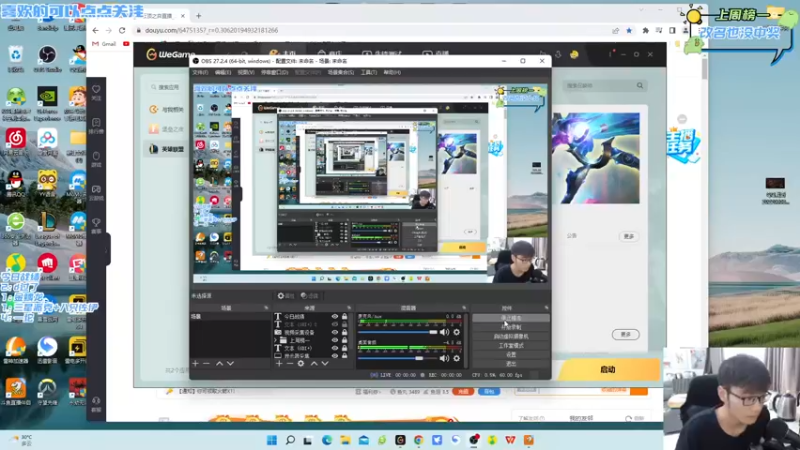Image resolution: width=800 pixels, height=450 pixels.
Task: Expand the 上周榜一 group in sources
Action: click(x=276, y=340)
